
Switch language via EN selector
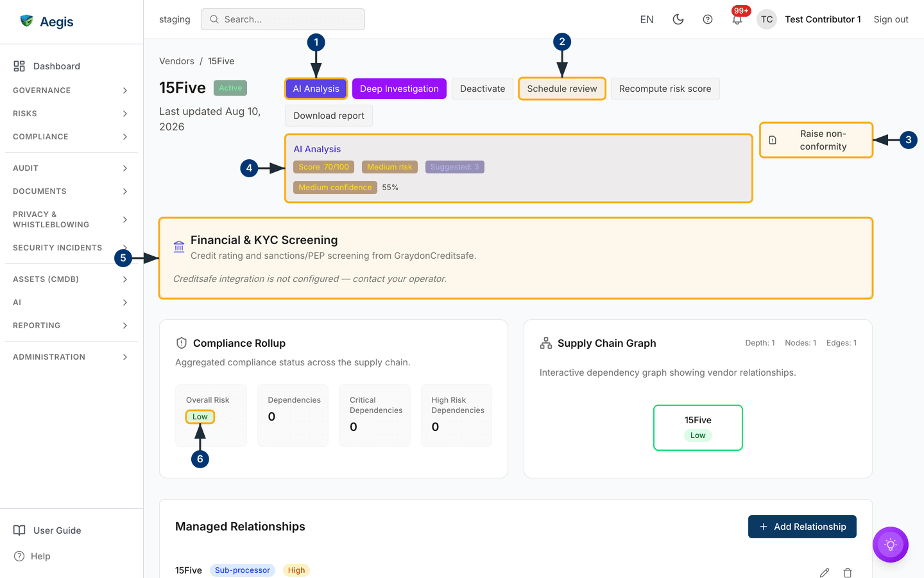pos(647,19)
